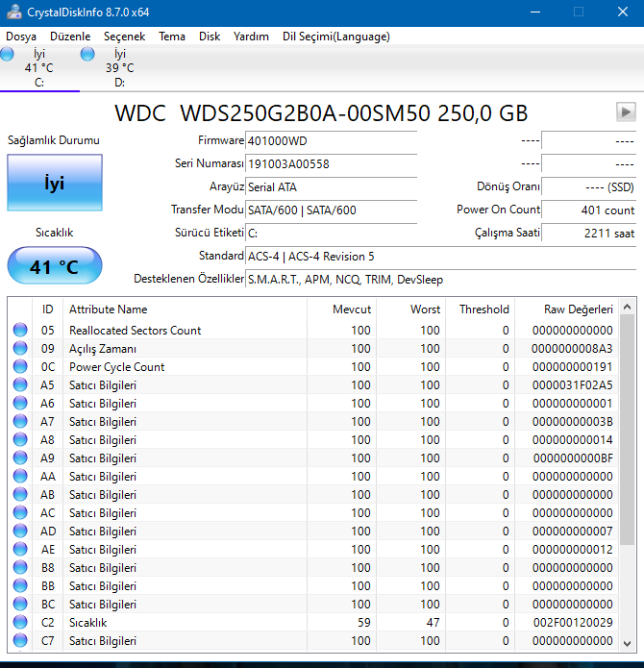Screen dimensions: 644x668
Task: Click status orb for attribute AA
Action: click(x=20, y=477)
